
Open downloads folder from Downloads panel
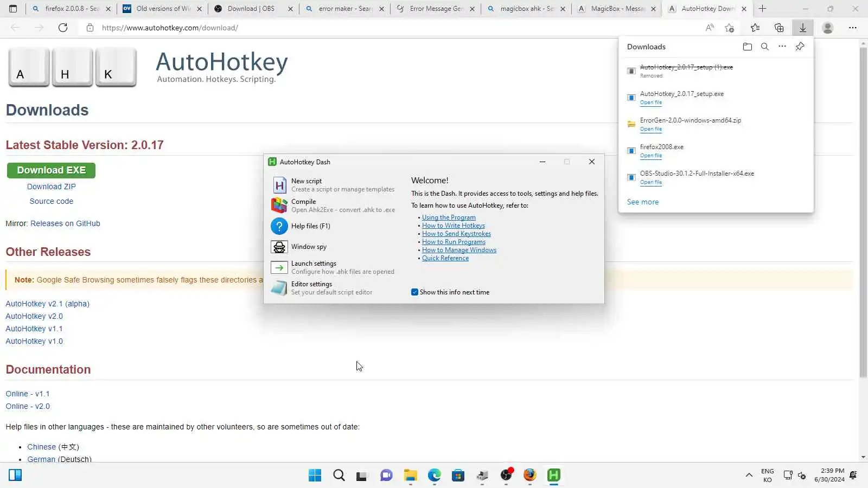pos(748,47)
